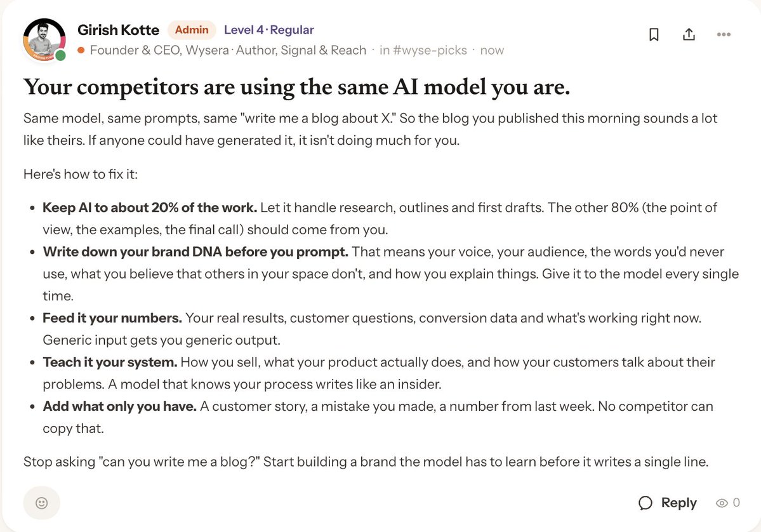
Task: Click the Admin badge
Action: [x=192, y=30]
